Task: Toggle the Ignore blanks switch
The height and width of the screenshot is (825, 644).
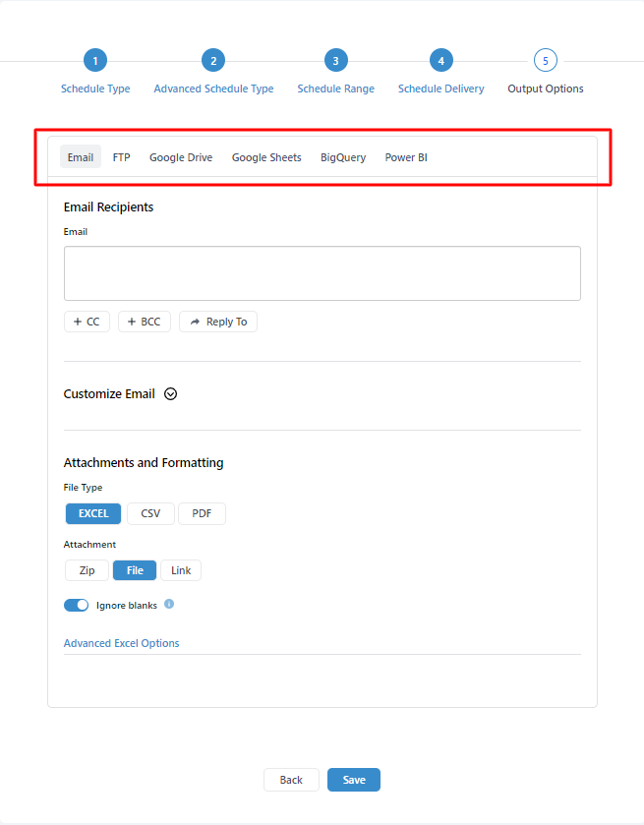Action: tap(77, 606)
